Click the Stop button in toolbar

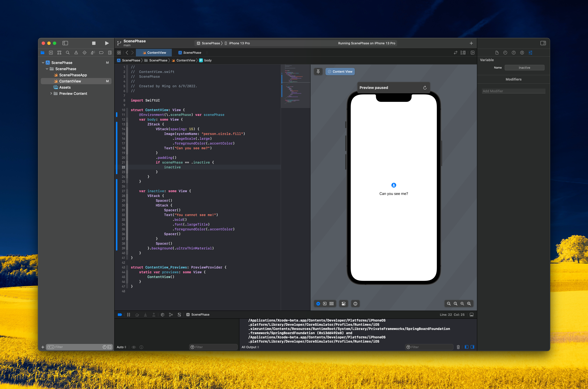click(x=94, y=43)
